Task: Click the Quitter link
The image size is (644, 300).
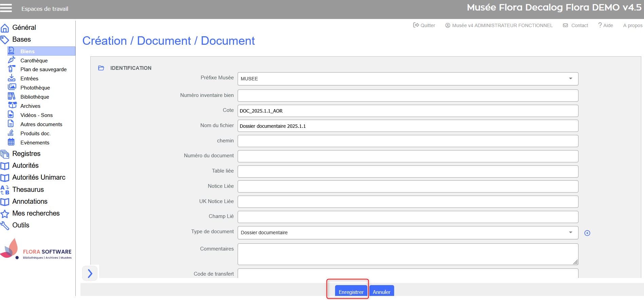Action: coord(424,25)
